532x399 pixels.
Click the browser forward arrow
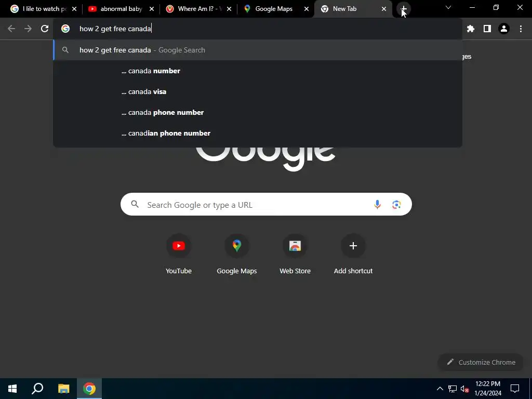pyautogui.click(x=28, y=29)
